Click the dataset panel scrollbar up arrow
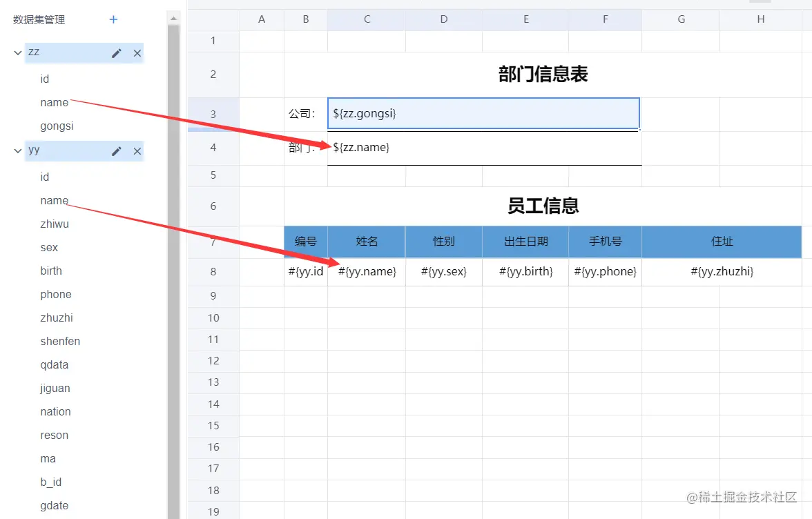The width and height of the screenshot is (812, 519). (x=173, y=18)
